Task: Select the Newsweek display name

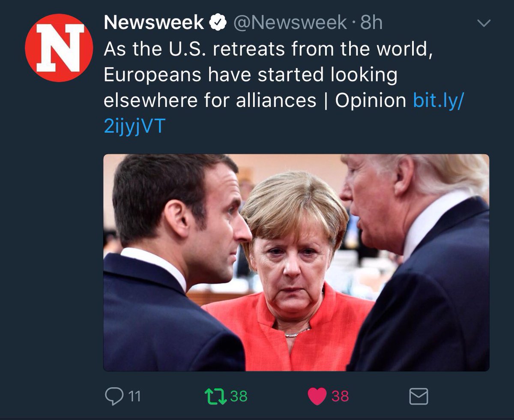Action: 154,23
